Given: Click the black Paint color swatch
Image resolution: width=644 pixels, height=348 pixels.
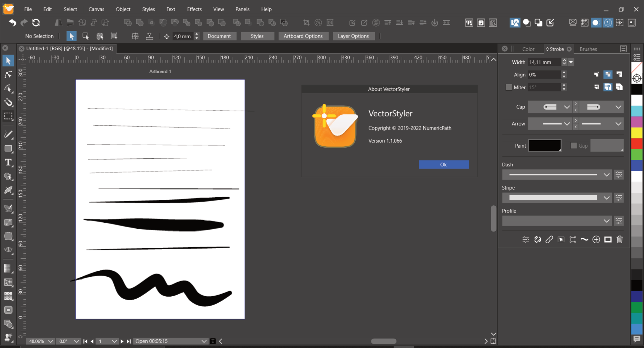Looking at the screenshot, I should pyautogui.click(x=544, y=146).
